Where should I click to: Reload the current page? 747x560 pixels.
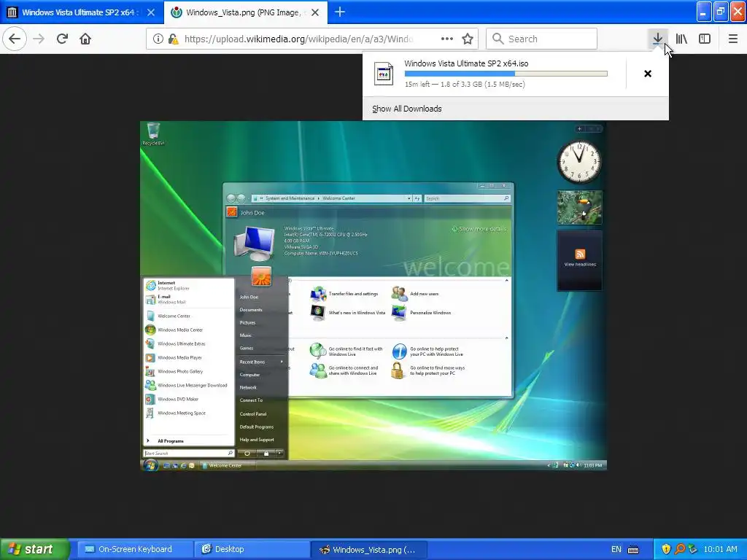point(62,39)
